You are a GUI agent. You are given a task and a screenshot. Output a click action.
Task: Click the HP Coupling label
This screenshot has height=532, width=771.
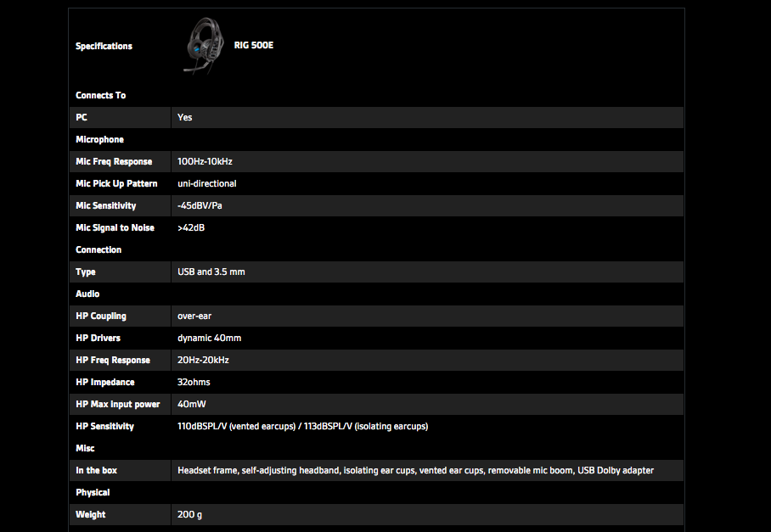coord(101,316)
